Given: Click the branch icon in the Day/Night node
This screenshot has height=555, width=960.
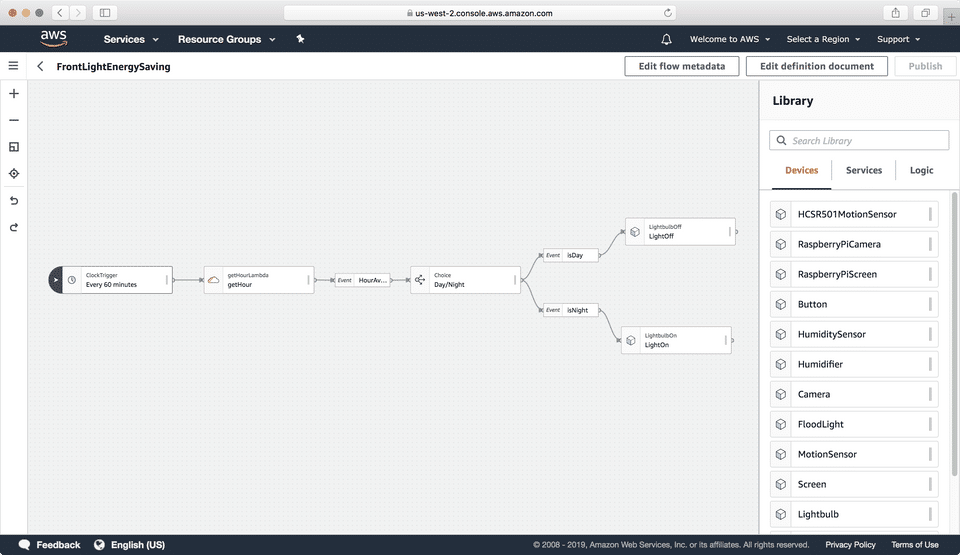Looking at the screenshot, I should pos(420,280).
